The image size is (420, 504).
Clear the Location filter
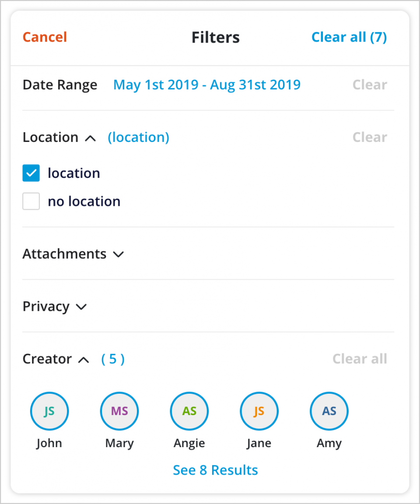tap(369, 137)
